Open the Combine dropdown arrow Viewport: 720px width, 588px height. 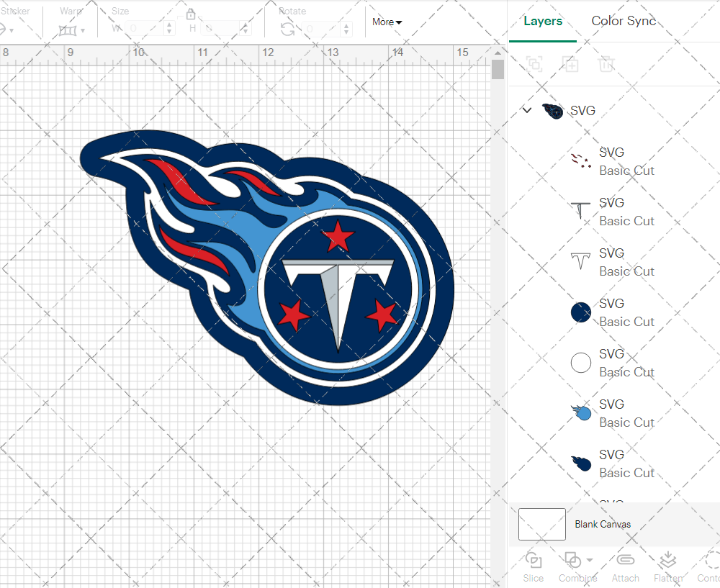[590, 560]
